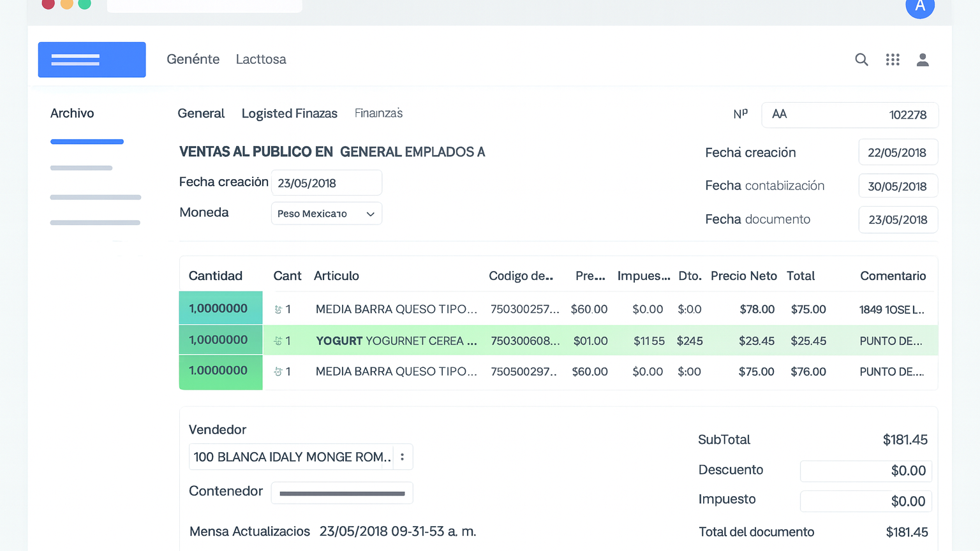Open the Lacttosa top navigation link
Viewport: 980px width, 551px height.
coord(261,59)
